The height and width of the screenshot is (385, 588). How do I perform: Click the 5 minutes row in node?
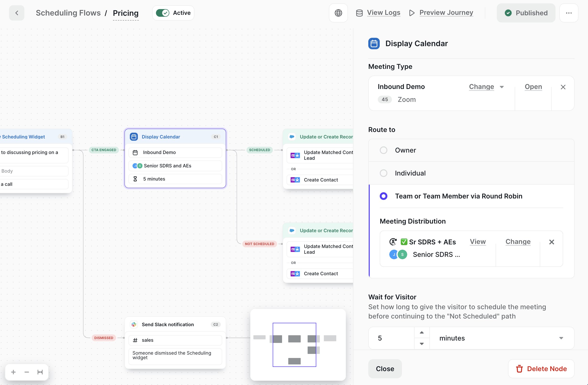pos(175,179)
